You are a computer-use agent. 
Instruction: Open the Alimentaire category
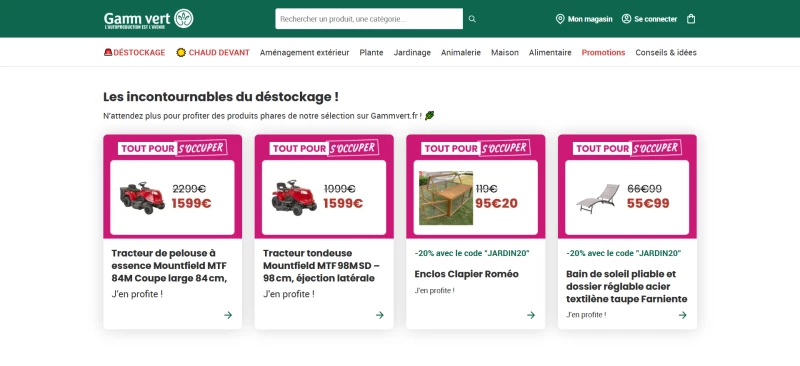(x=550, y=52)
